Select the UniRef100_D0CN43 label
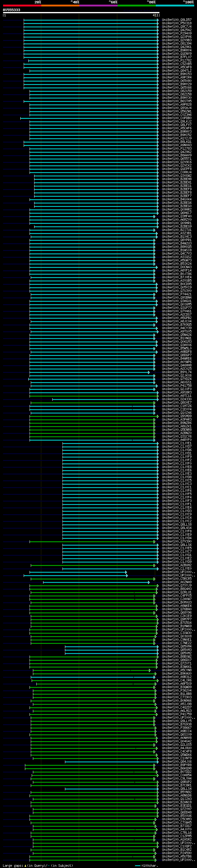This screenshot has width=197, height=868. 177,267
